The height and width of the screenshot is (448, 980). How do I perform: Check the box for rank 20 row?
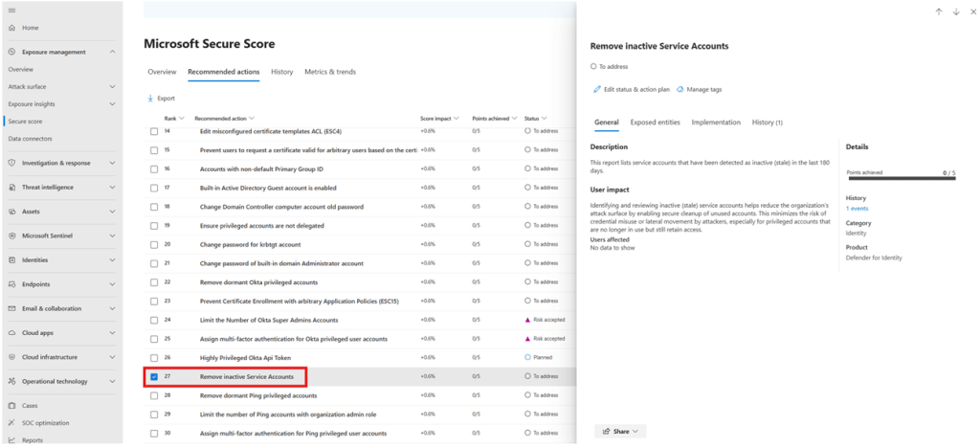pyautogui.click(x=154, y=244)
